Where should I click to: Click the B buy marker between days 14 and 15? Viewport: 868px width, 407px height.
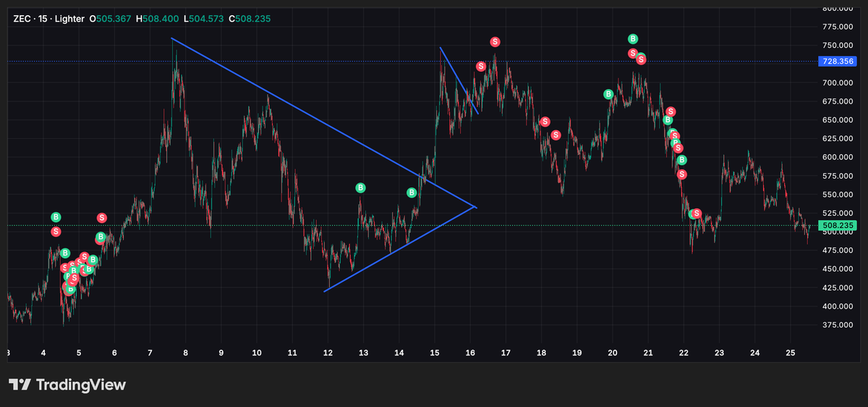(x=412, y=193)
